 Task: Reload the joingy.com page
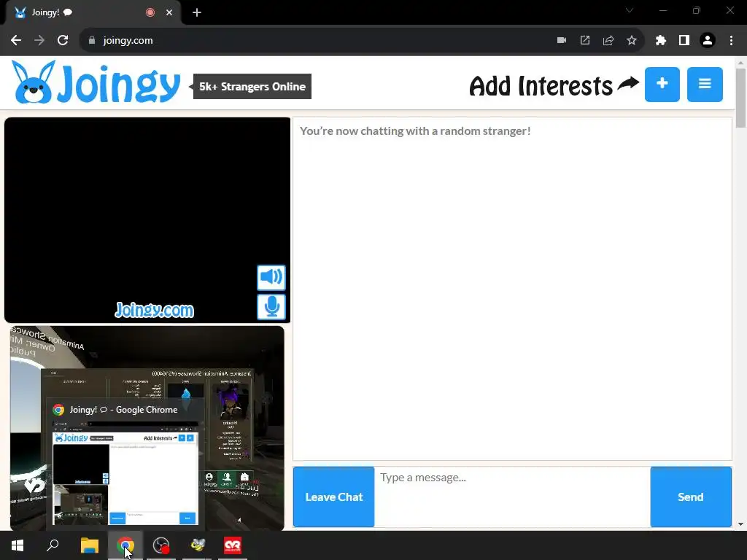63,41
